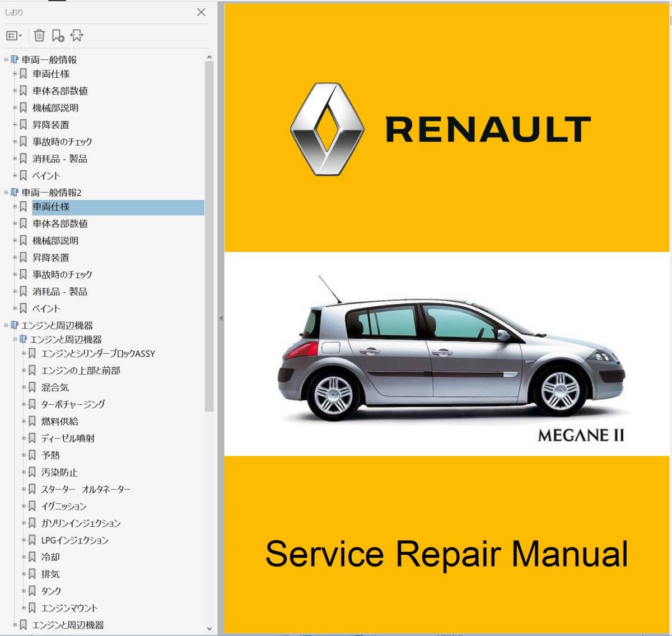Click the Renault diamond logo
Screen dimensions: 672x636
point(327,129)
